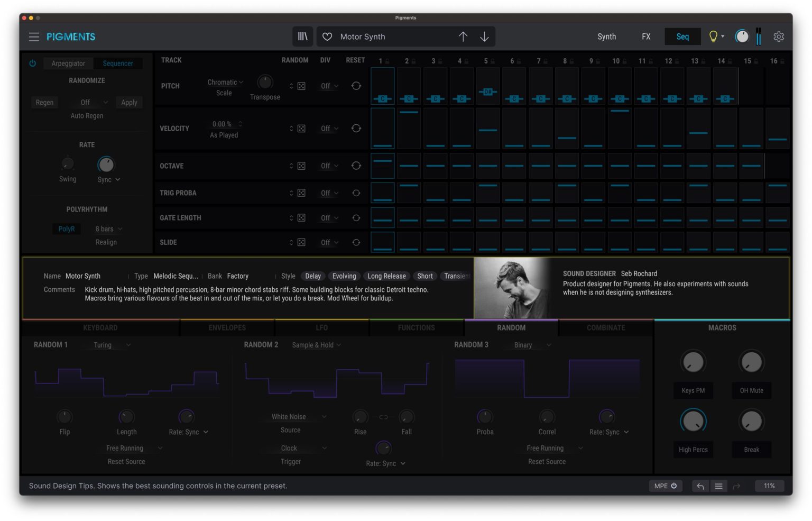This screenshot has width=812, height=521.
Task: Click the Regen button
Action: [x=44, y=103]
